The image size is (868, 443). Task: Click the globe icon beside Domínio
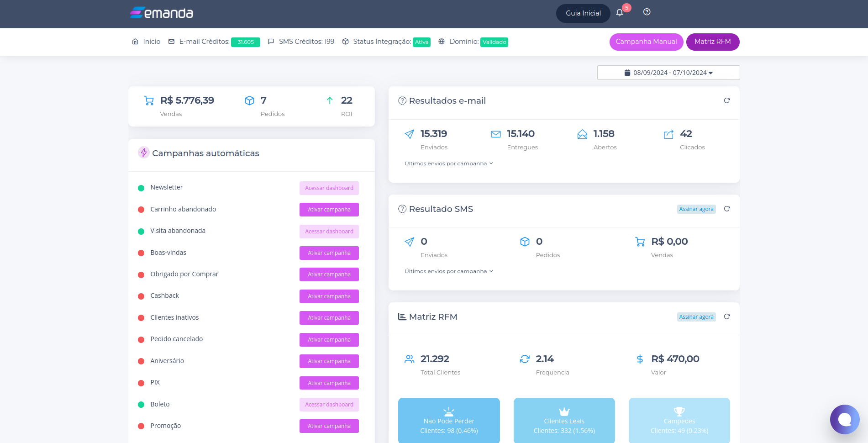click(442, 42)
